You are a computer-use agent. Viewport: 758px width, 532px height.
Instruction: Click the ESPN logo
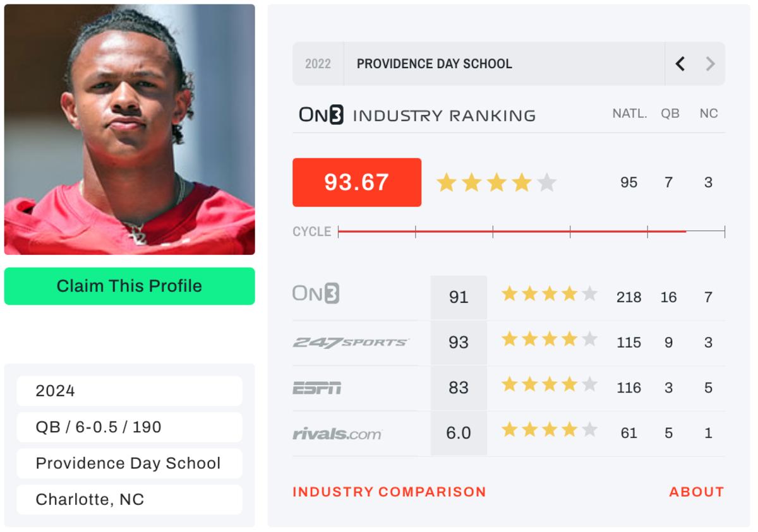317,387
